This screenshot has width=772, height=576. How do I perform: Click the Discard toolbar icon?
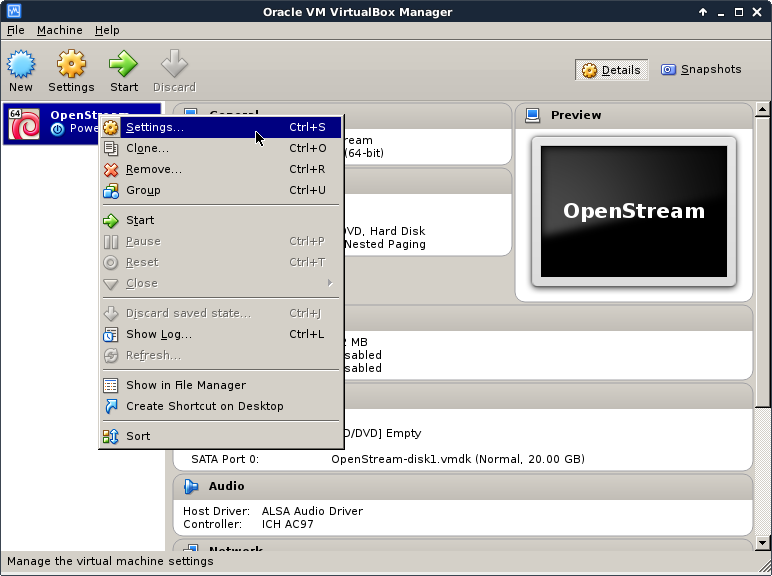174,64
